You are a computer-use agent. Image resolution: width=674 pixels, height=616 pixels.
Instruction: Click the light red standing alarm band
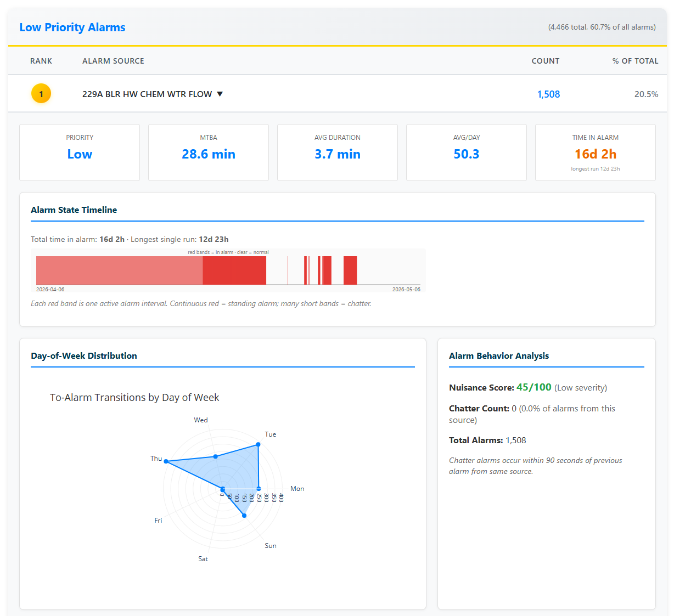(119, 270)
